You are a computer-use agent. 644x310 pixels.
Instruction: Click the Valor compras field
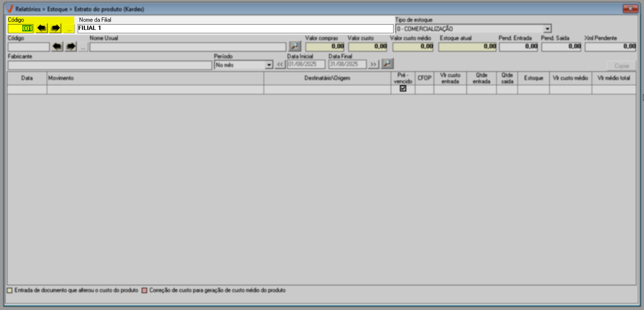[x=325, y=47]
